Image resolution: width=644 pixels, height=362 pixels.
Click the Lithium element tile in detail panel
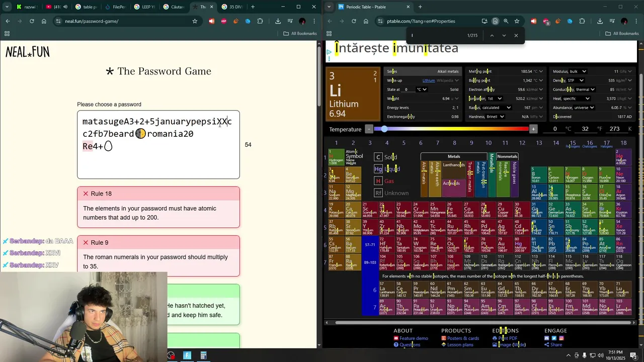[353, 95]
